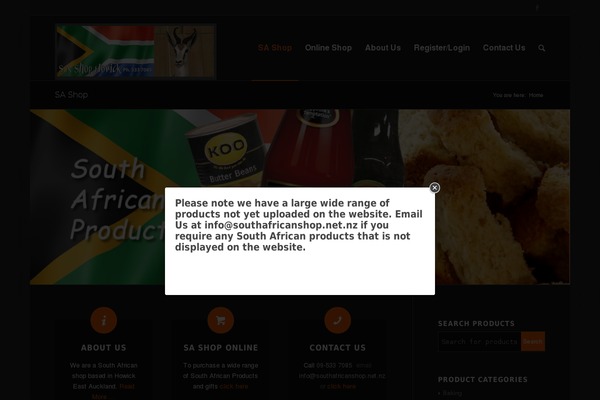
Task: Click the shopping cart circle icon
Action: point(220,320)
